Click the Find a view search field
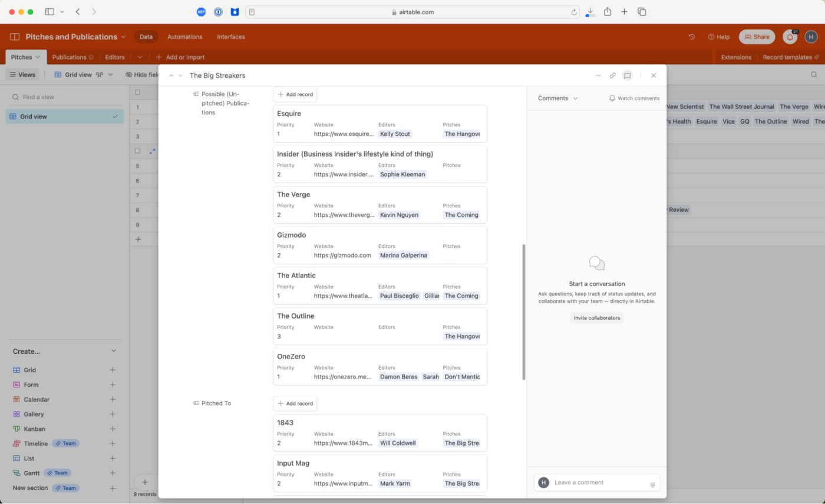825x504 pixels. click(65, 97)
